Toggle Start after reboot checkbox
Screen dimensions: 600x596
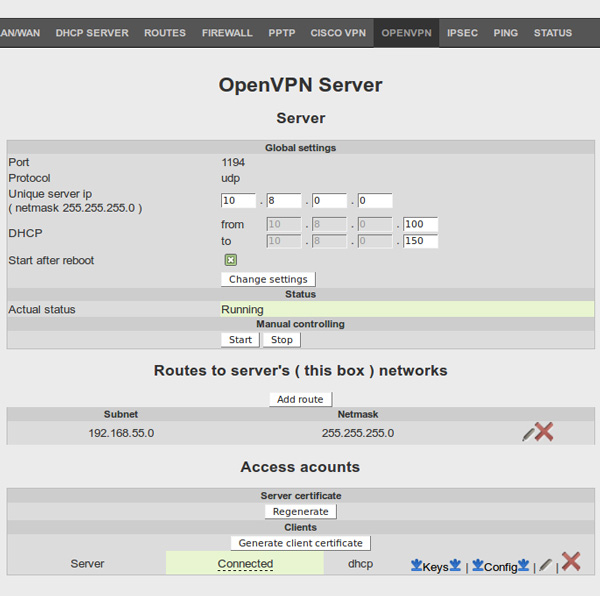230,260
